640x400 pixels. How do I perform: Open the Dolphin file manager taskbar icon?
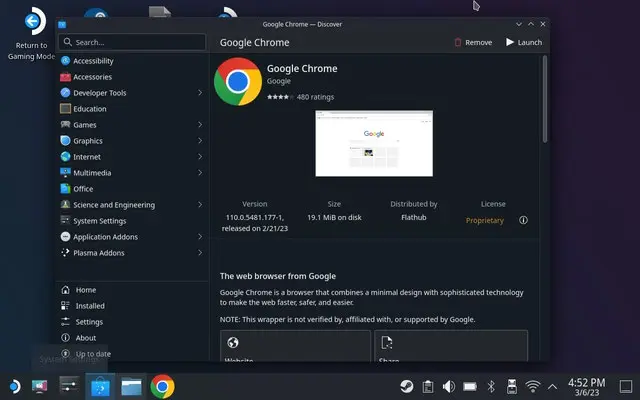point(132,386)
